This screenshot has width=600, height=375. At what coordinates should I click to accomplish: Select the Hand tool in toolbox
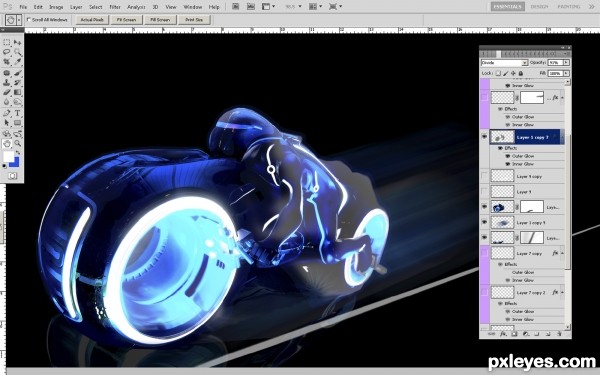(7, 143)
